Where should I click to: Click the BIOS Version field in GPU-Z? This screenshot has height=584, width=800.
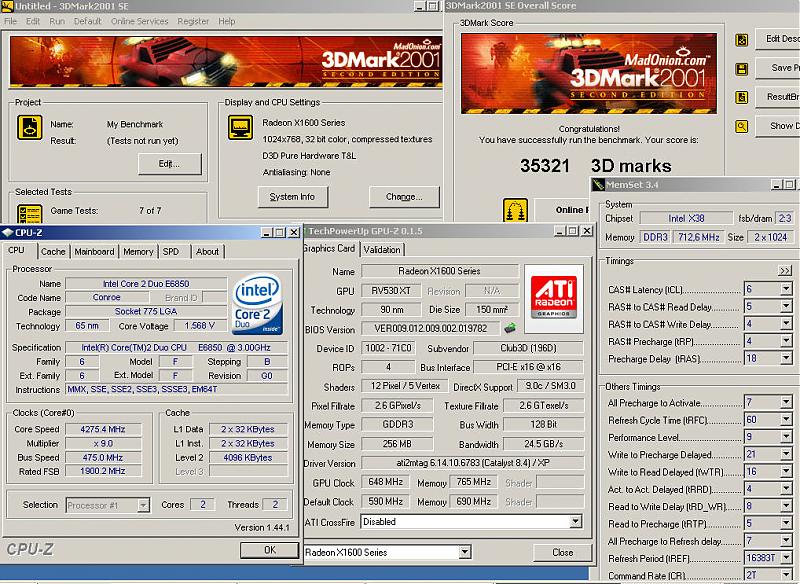tap(430, 328)
